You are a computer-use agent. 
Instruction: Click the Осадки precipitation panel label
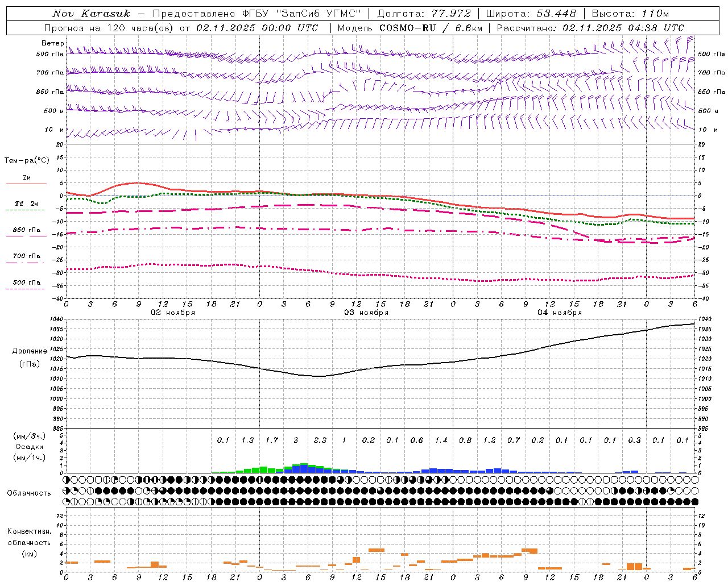click(30, 447)
